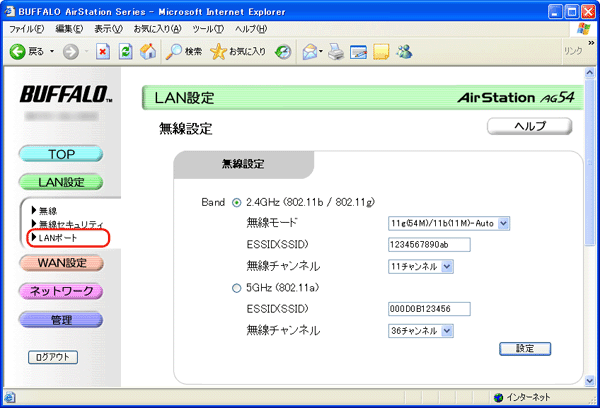The image size is (600, 408).
Task: Open the ツール(T) menu
Action: click(207, 29)
